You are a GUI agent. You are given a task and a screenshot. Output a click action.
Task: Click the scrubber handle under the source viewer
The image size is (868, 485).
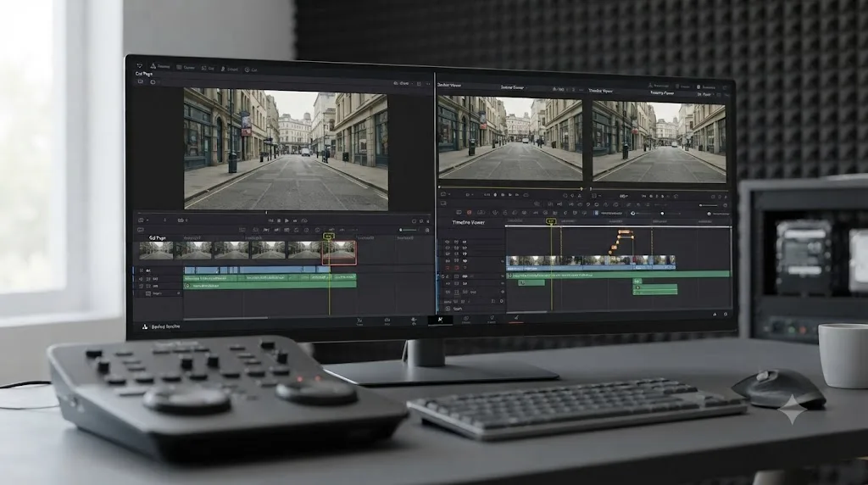coord(581,189)
